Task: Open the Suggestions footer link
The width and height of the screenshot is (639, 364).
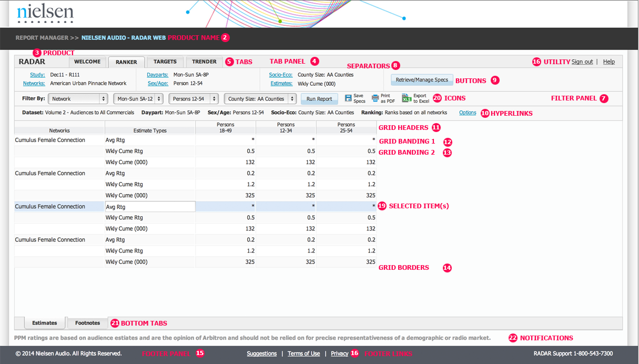Action: (262, 353)
